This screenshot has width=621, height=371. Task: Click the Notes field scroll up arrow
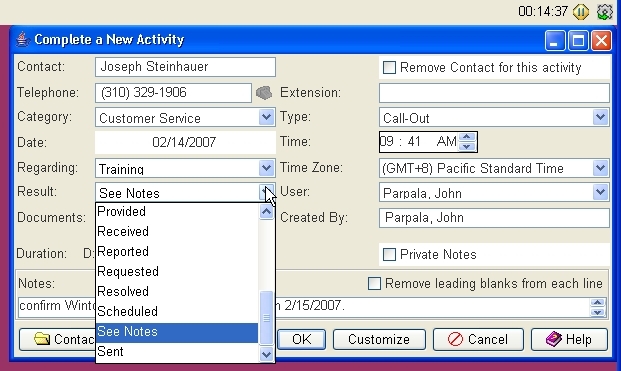coord(597,303)
